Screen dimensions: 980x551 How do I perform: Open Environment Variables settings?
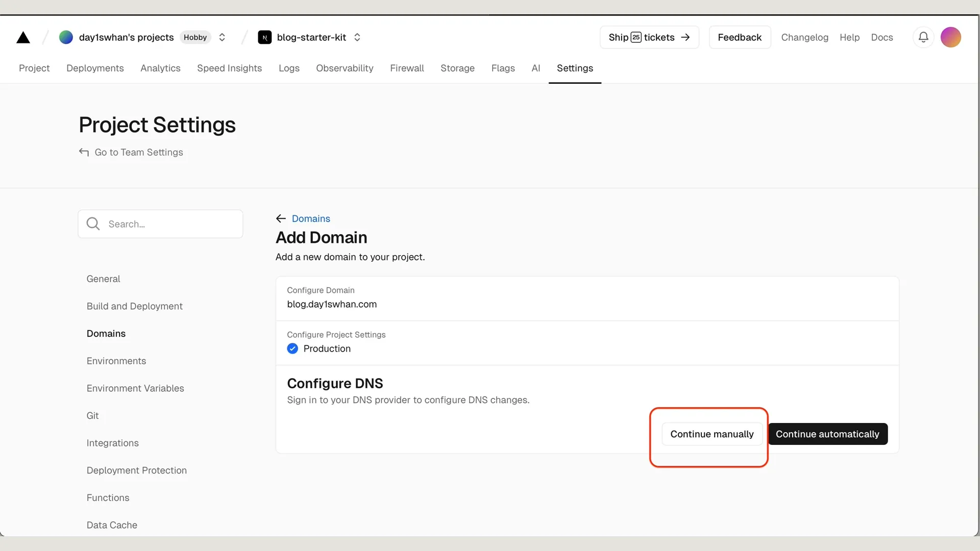click(135, 388)
